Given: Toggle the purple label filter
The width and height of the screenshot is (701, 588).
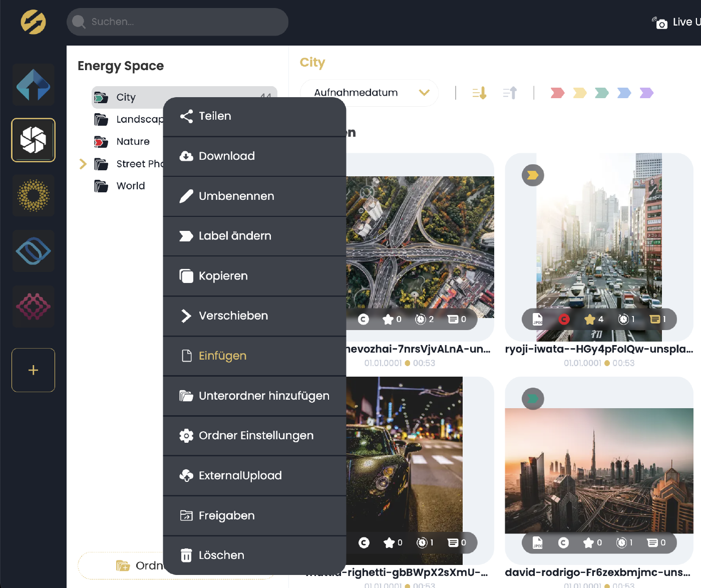Looking at the screenshot, I should [646, 93].
